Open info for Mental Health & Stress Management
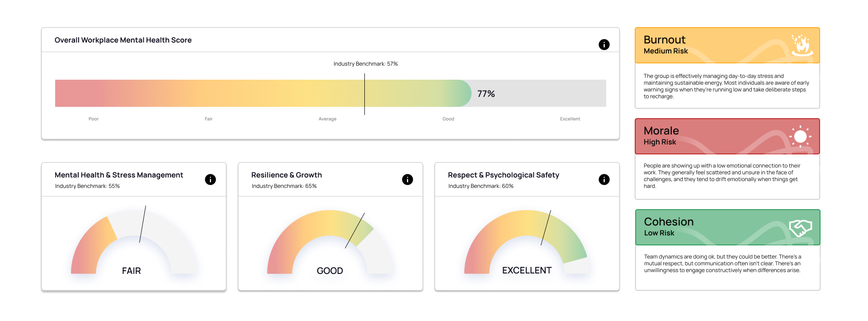Image resolution: width=868 pixels, height=321 pixels. coord(210,180)
